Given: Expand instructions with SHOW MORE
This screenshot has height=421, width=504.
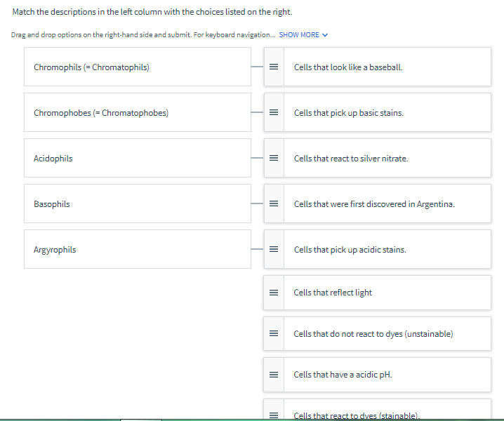Looking at the screenshot, I should point(303,34).
